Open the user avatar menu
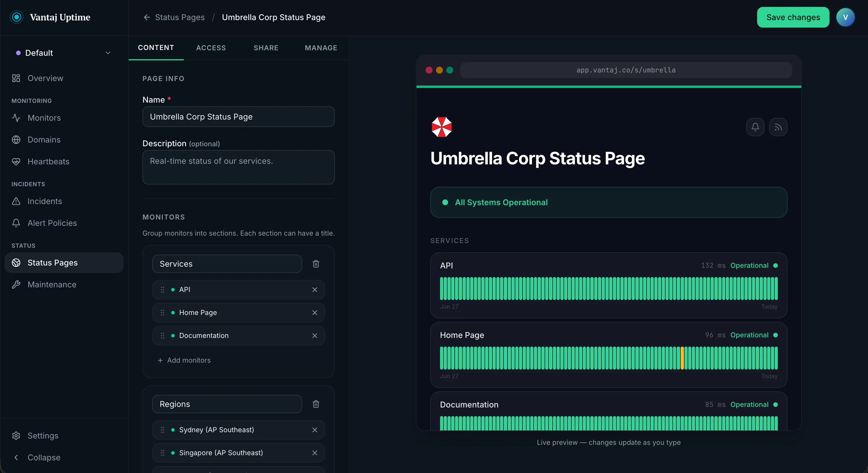Viewport: 868px width, 473px height. click(845, 17)
